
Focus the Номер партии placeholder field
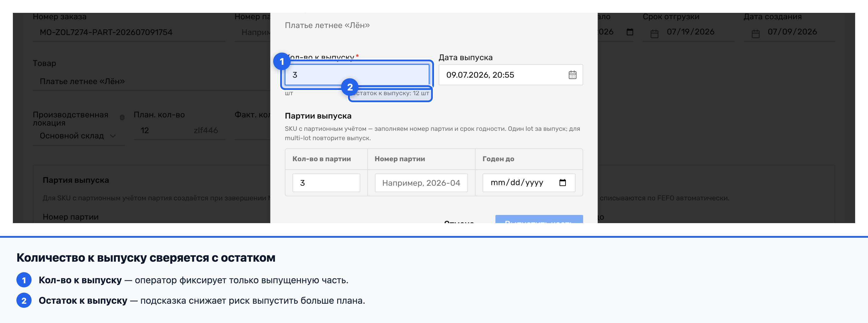[x=421, y=183]
